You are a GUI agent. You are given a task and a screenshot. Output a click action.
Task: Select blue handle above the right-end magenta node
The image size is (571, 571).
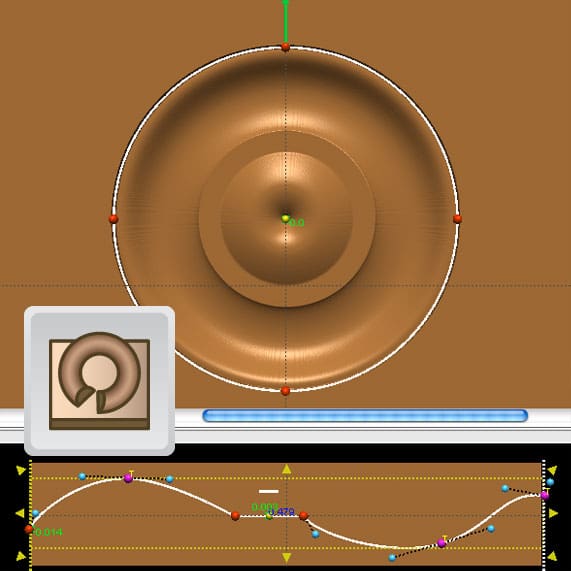[550, 482]
